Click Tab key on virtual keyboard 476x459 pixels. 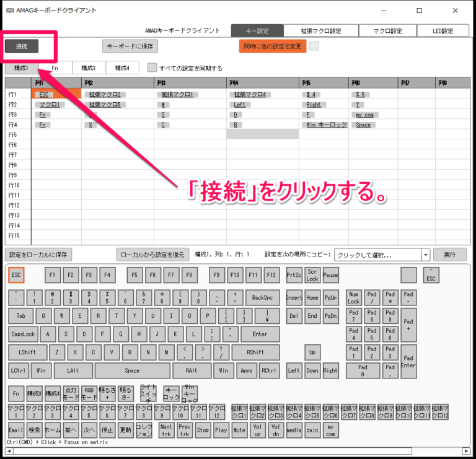pyautogui.click(x=20, y=316)
